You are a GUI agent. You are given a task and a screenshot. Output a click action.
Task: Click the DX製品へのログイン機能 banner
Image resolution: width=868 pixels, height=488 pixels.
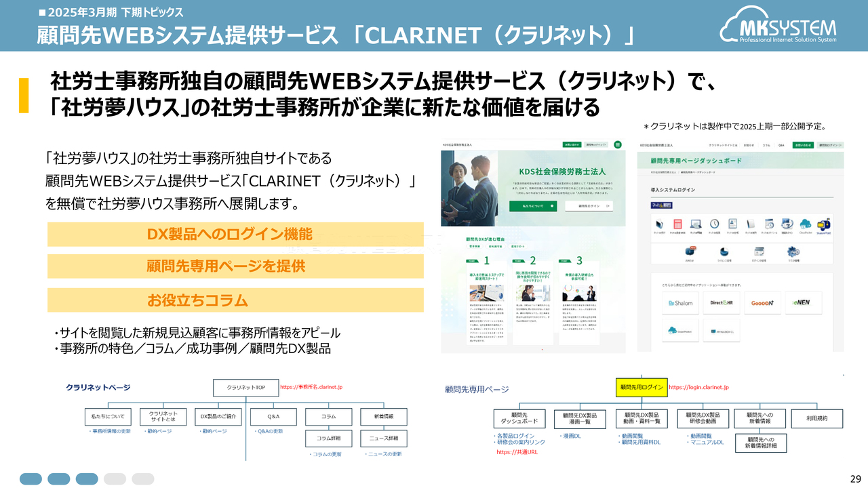point(235,235)
